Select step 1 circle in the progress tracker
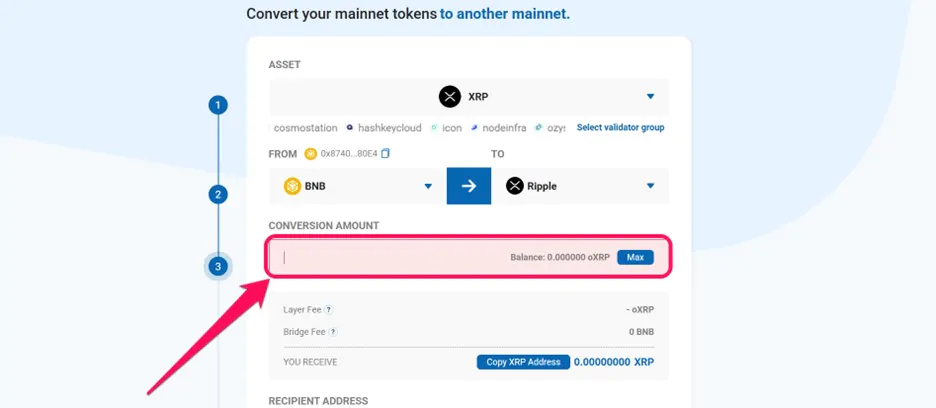 tap(218, 106)
